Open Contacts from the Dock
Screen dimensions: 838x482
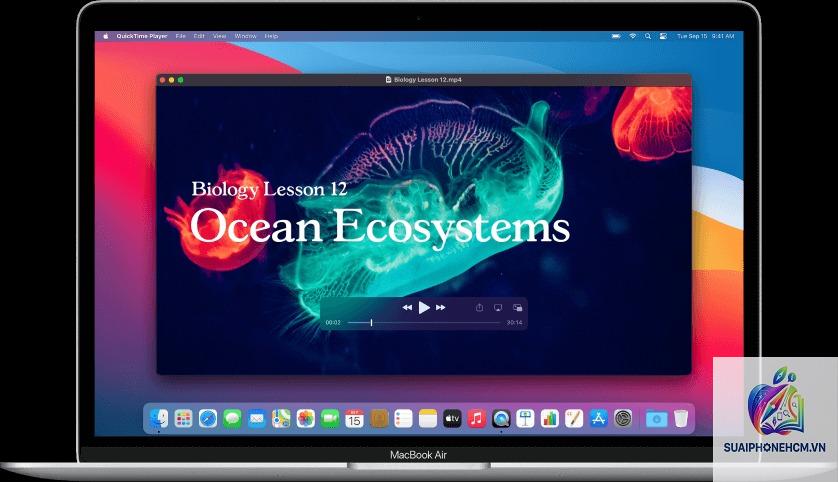379,418
